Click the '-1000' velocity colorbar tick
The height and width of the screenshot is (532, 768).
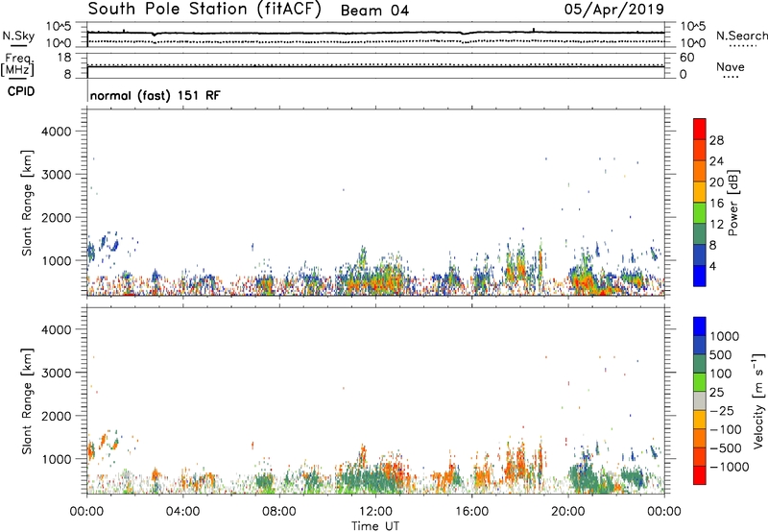730,467
